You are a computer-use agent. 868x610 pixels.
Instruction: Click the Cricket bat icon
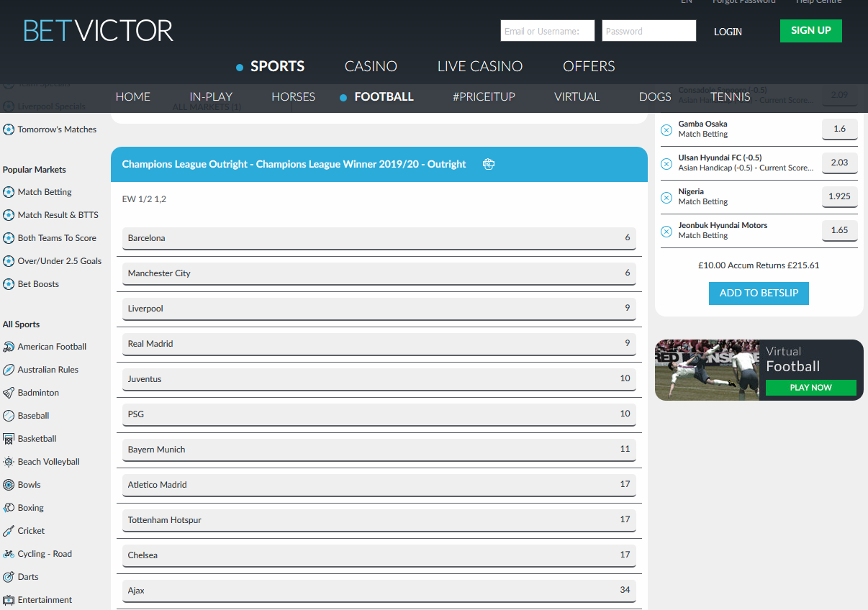9,531
